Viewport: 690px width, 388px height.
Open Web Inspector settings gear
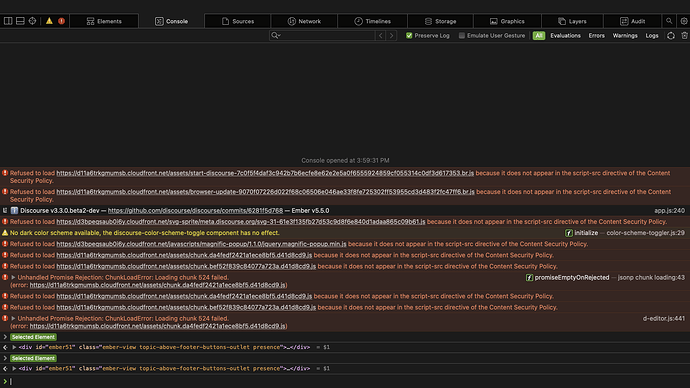pos(684,21)
